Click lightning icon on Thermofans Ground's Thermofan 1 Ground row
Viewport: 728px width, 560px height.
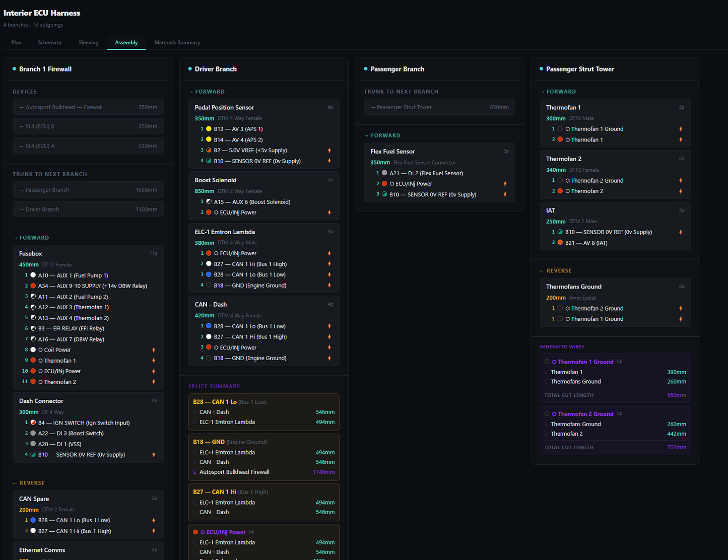click(681, 319)
